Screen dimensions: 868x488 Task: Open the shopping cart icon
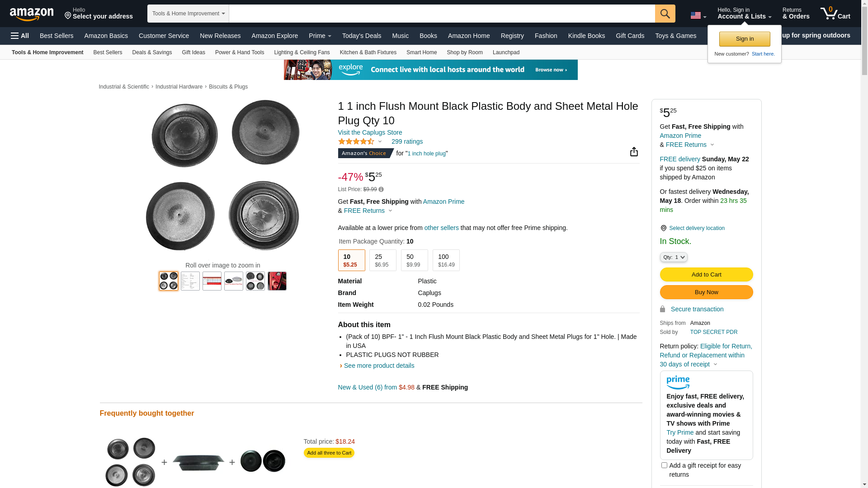point(835,14)
